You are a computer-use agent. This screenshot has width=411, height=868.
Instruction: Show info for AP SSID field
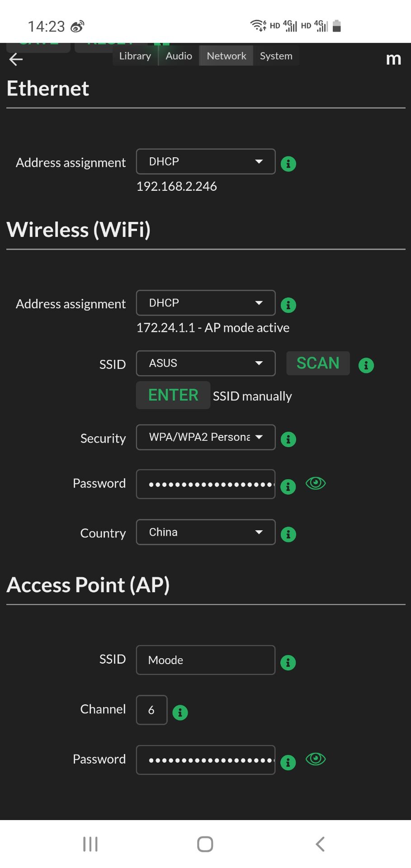point(288,663)
